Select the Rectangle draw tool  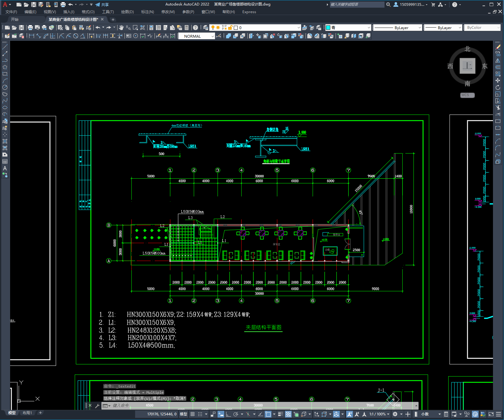pos(5,74)
